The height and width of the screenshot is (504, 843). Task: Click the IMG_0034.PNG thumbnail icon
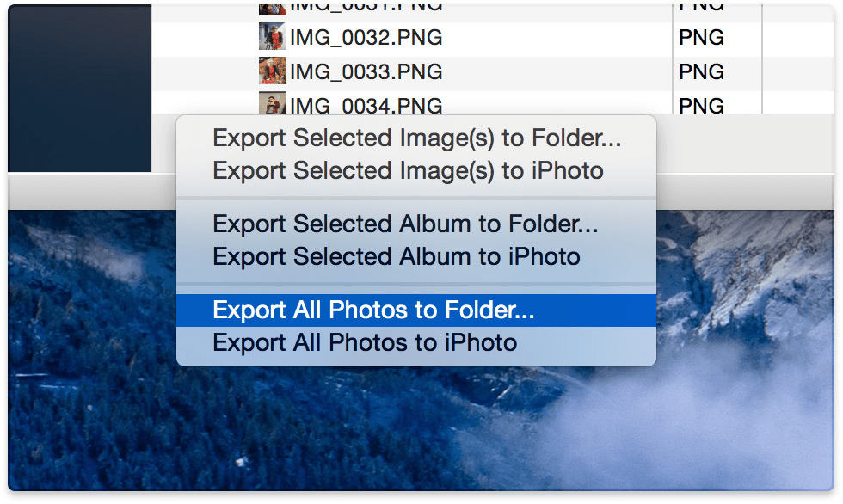[x=272, y=105]
